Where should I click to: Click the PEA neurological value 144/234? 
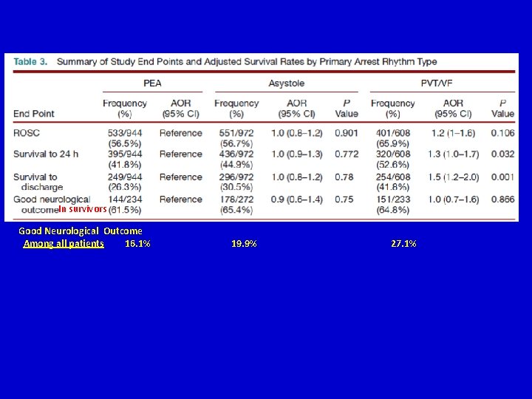(x=125, y=199)
